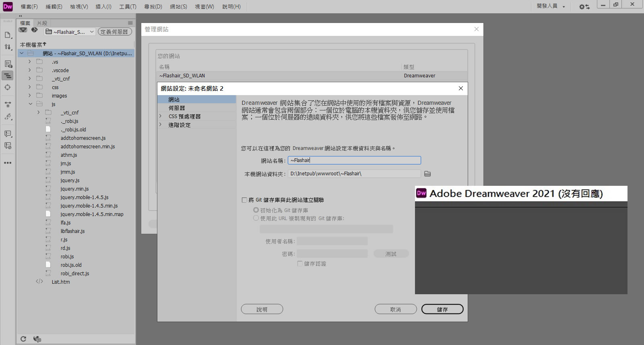
Task: Click the 本機網站資料夾 path field
Action: point(354,174)
